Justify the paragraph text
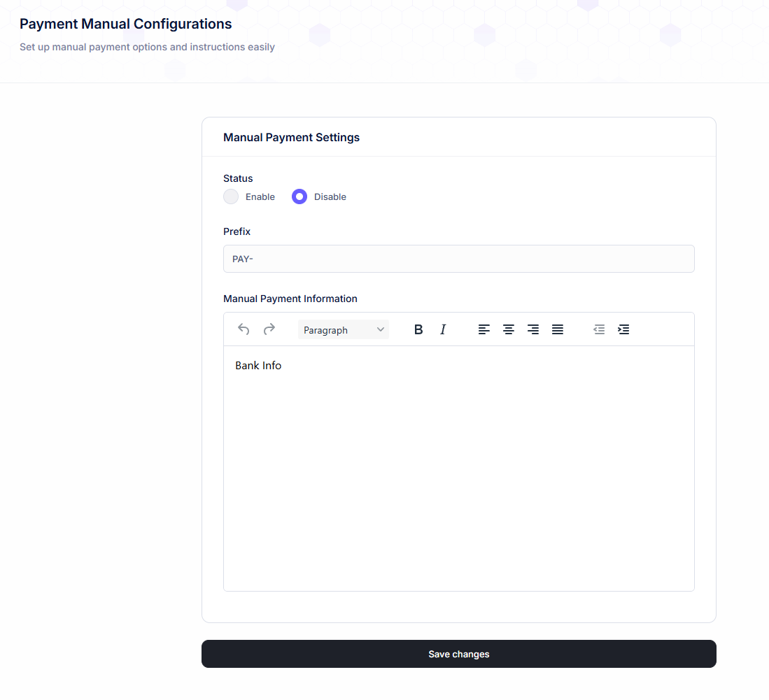This screenshot has width=769, height=700. pyautogui.click(x=558, y=329)
